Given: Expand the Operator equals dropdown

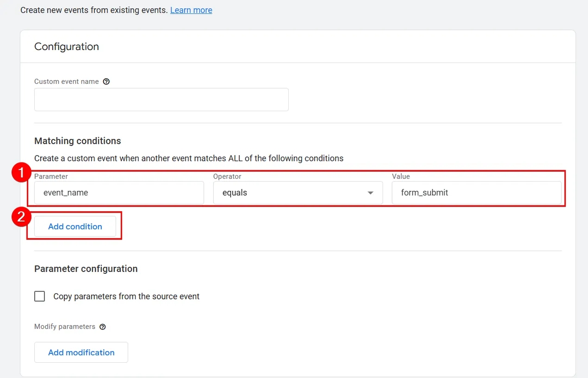Looking at the screenshot, I should pos(298,193).
